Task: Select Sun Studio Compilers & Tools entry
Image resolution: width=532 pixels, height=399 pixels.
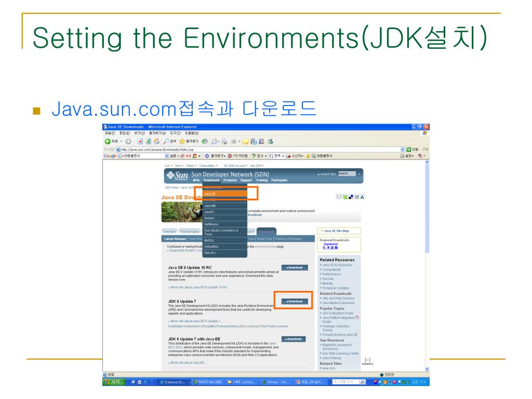Action: coord(225,232)
